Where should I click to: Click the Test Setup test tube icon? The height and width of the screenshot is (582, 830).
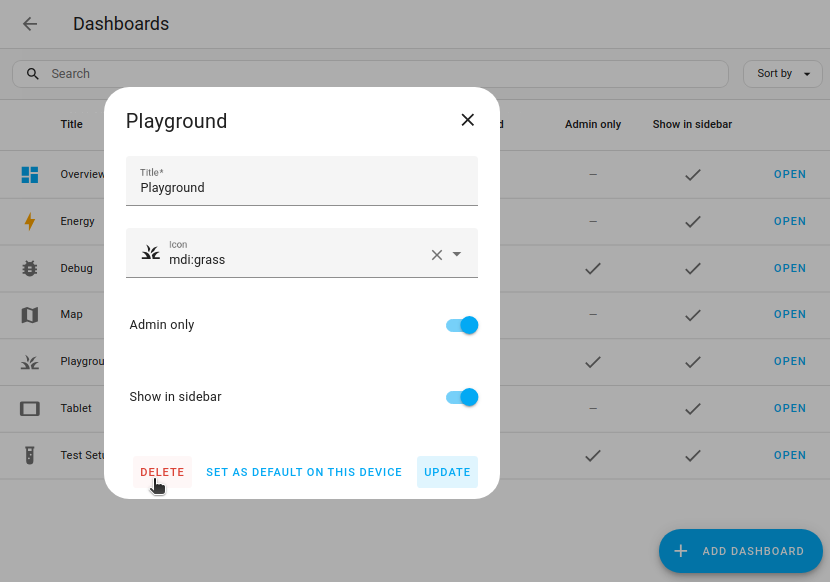click(30, 455)
